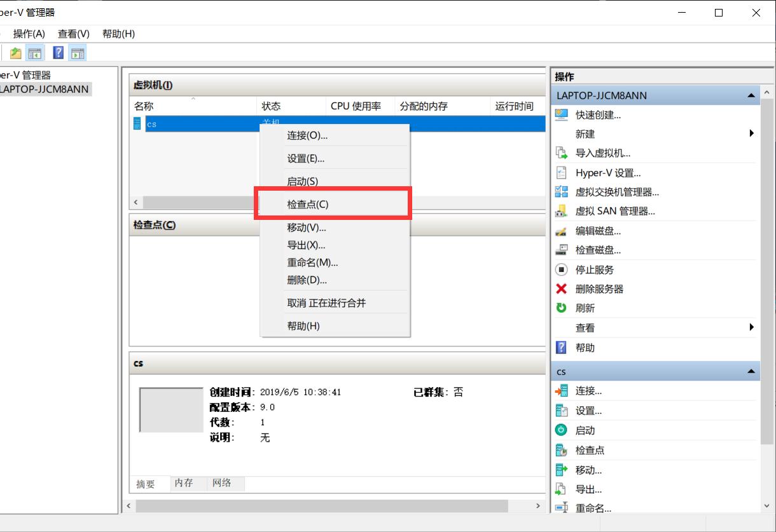Viewport: 776px width, 532px height.
Task: Choose 检查点(C) from the context menu
Action: [x=335, y=204]
